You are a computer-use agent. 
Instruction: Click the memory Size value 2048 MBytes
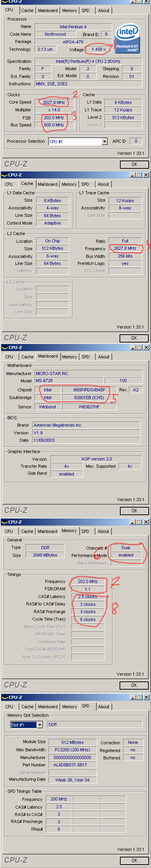pos(45,555)
